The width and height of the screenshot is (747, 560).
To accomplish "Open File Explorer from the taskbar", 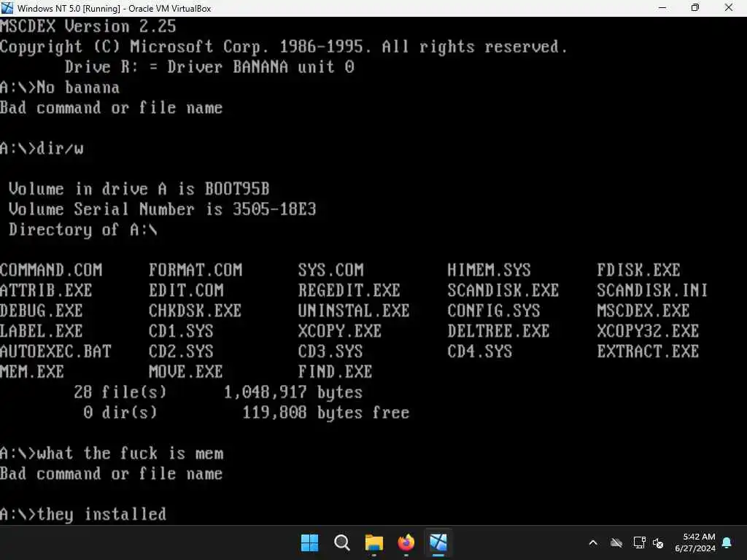I will [x=374, y=542].
